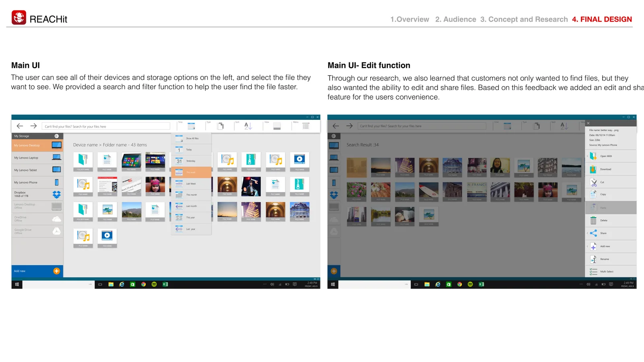Open the View dropdown in Main UI toolbar
Screen dimensions: 644x362
tap(277, 126)
